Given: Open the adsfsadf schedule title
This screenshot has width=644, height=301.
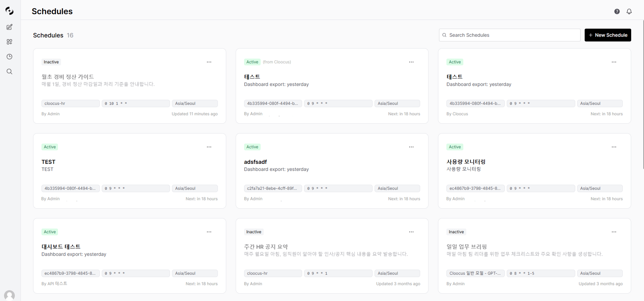Looking at the screenshot, I should [255, 162].
